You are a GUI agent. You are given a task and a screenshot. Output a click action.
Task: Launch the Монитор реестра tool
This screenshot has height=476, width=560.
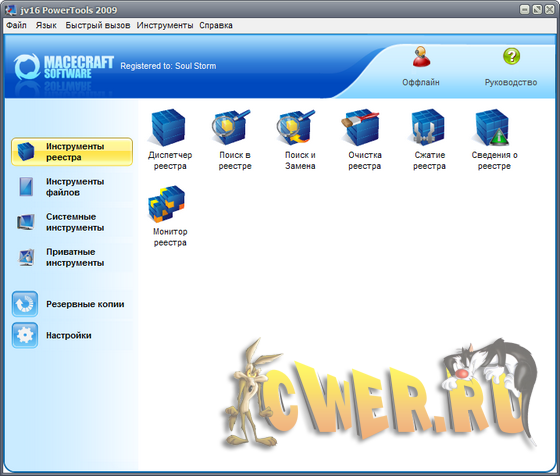[170, 216]
